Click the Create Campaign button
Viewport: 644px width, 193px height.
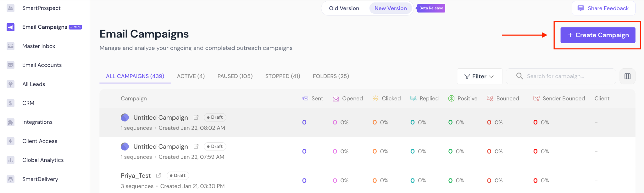[598, 35]
